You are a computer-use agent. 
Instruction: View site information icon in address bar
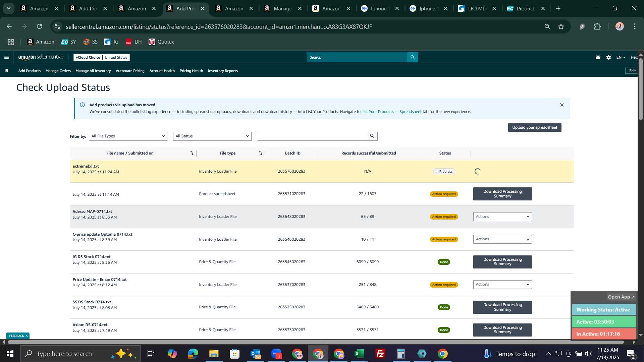pyautogui.click(x=57, y=26)
